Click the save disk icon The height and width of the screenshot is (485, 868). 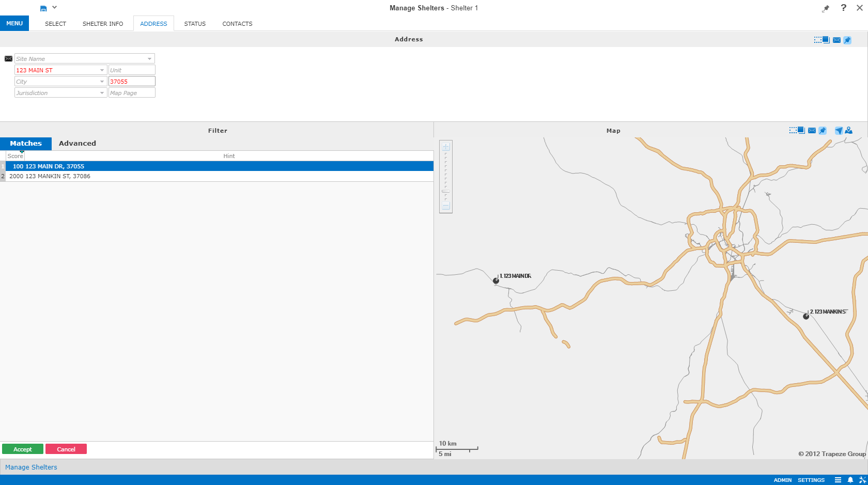point(43,8)
